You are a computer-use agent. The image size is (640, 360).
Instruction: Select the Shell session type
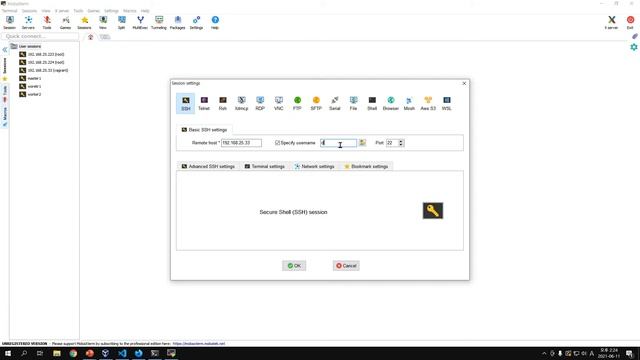tap(372, 103)
